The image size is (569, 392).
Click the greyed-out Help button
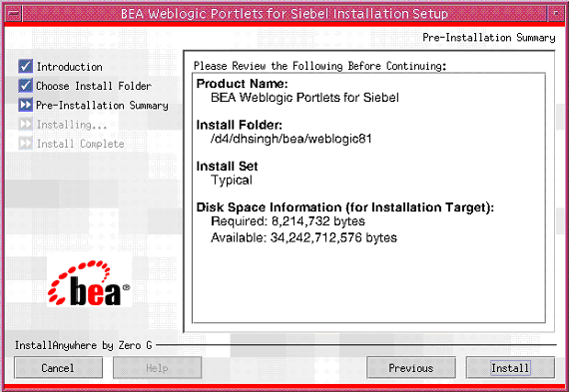pyautogui.click(x=157, y=368)
